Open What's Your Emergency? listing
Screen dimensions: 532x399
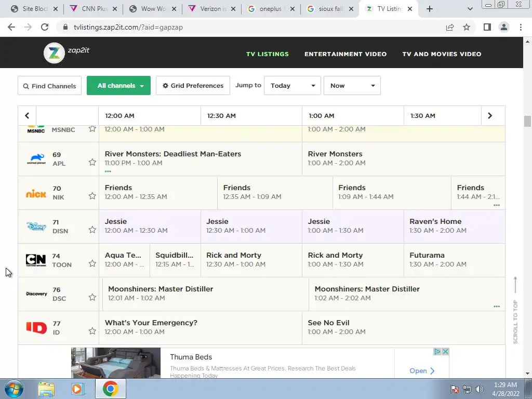point(200,328)
